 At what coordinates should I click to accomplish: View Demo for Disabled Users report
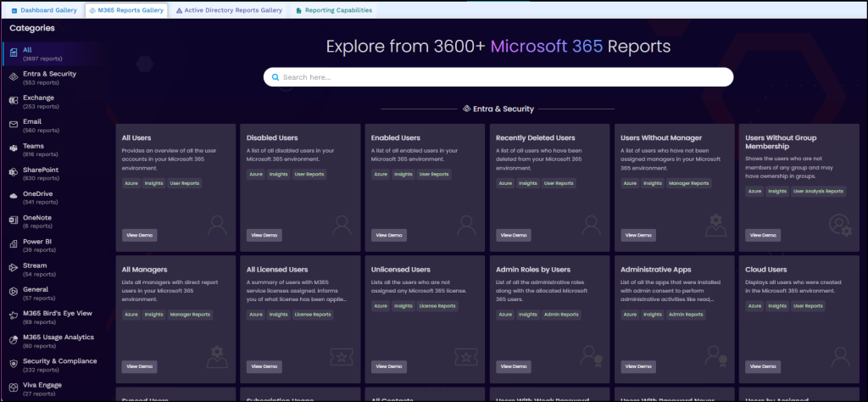click(x=264, y=235)
